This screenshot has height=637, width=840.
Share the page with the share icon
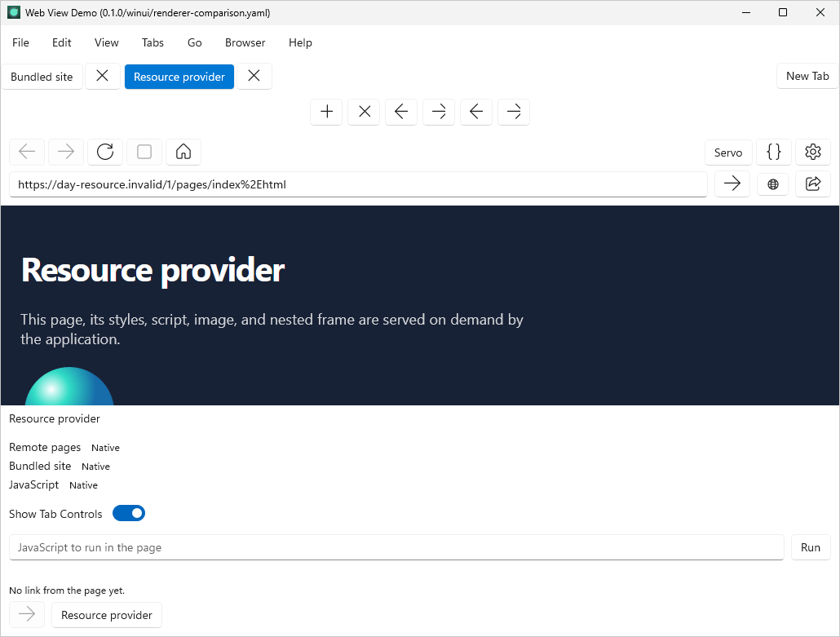(x=812, y=184)
